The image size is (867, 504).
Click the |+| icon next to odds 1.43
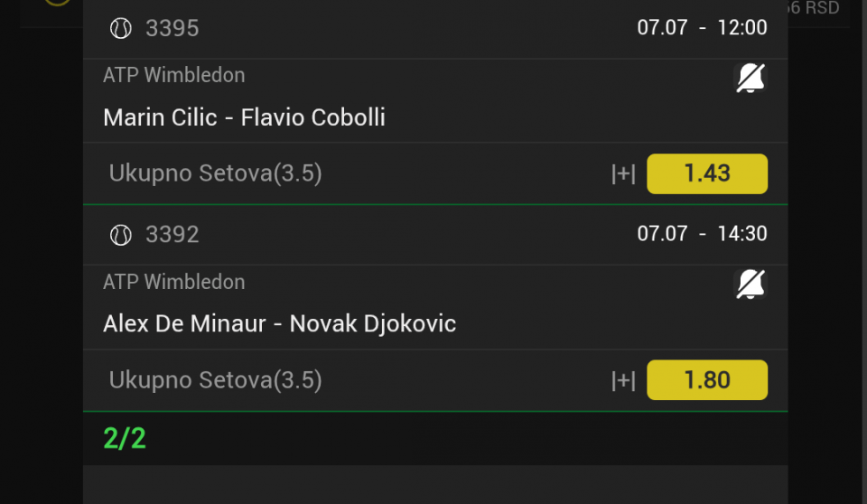click(623, 173)
